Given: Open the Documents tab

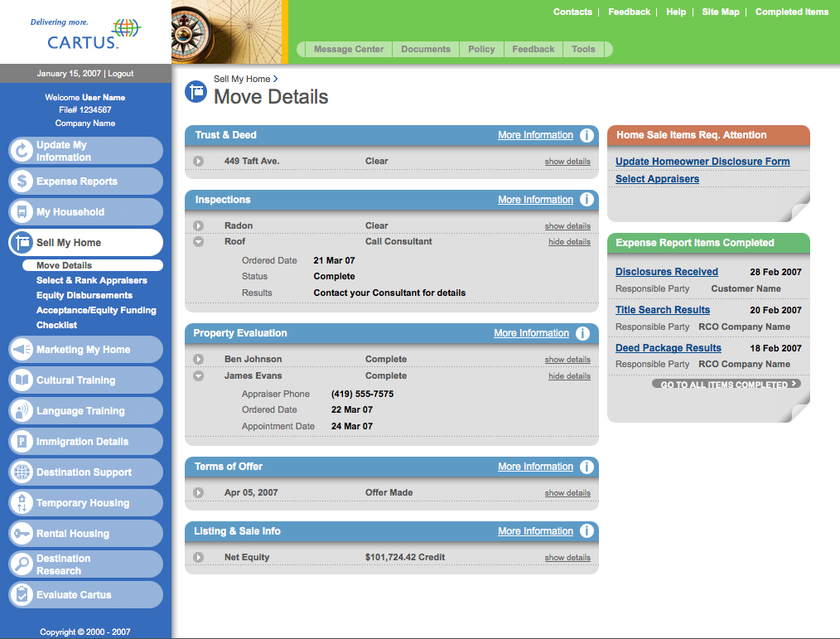Looking at the screenshot, I should [x=426, y=50].
